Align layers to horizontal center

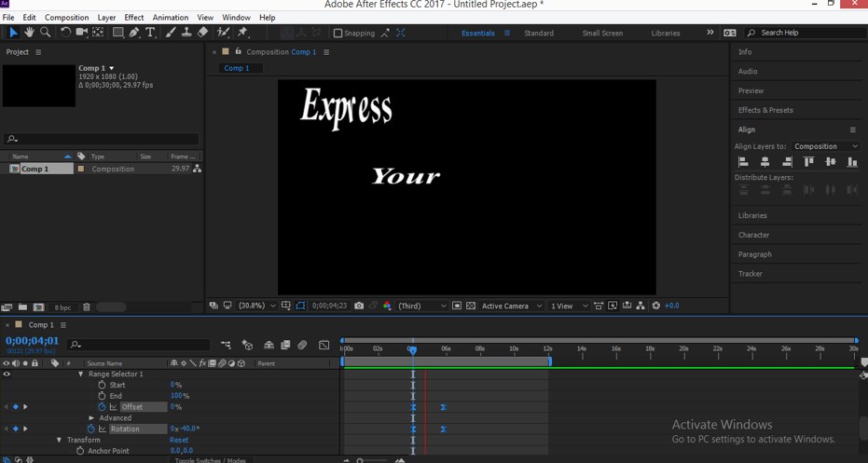[765, 162]
